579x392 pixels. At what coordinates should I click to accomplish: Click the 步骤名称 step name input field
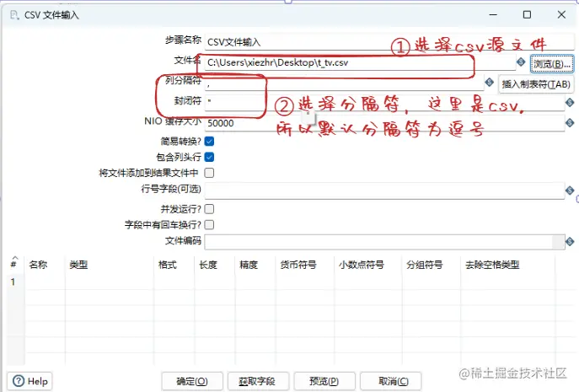coord(389,42)
